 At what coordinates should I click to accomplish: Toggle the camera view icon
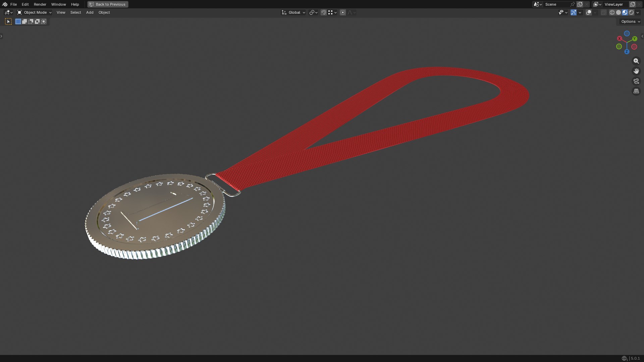point(636,81)
